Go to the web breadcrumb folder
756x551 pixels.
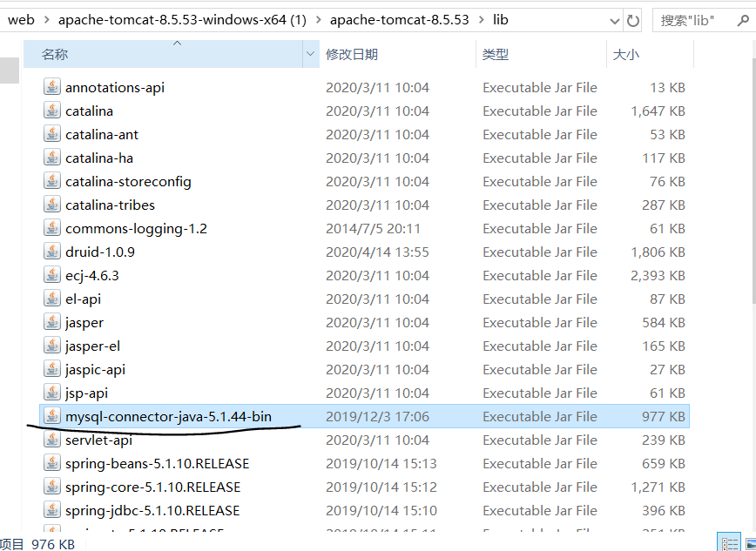pyautogui.click(x=21, y=19)
